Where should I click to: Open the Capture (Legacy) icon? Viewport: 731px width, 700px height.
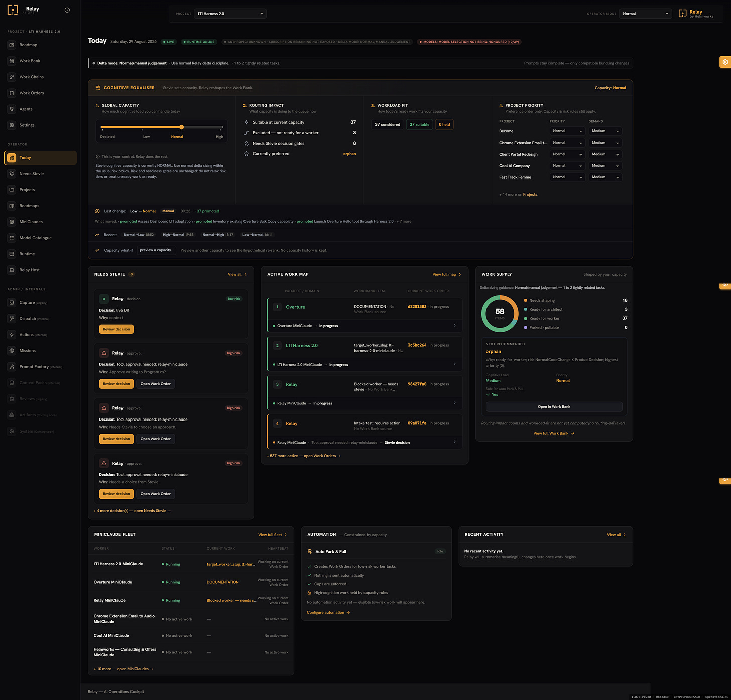click(x=12, y=302)
